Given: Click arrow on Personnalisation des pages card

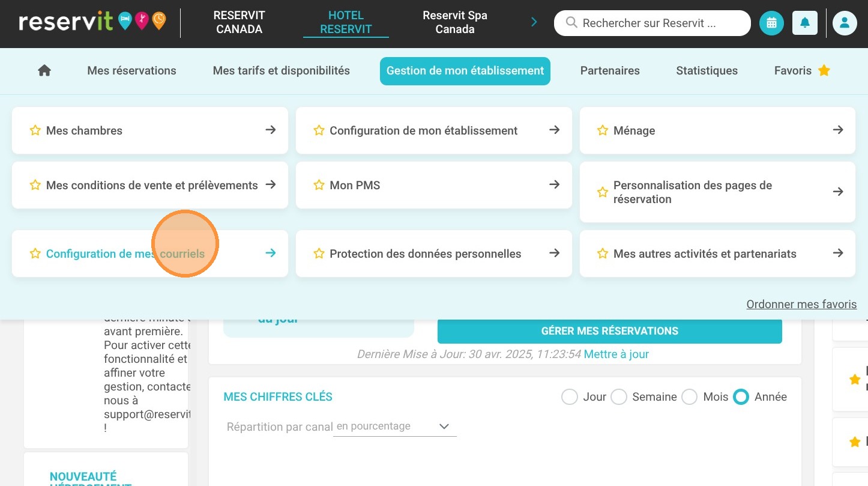Looking at the screenshot, I should click(839, 192).
